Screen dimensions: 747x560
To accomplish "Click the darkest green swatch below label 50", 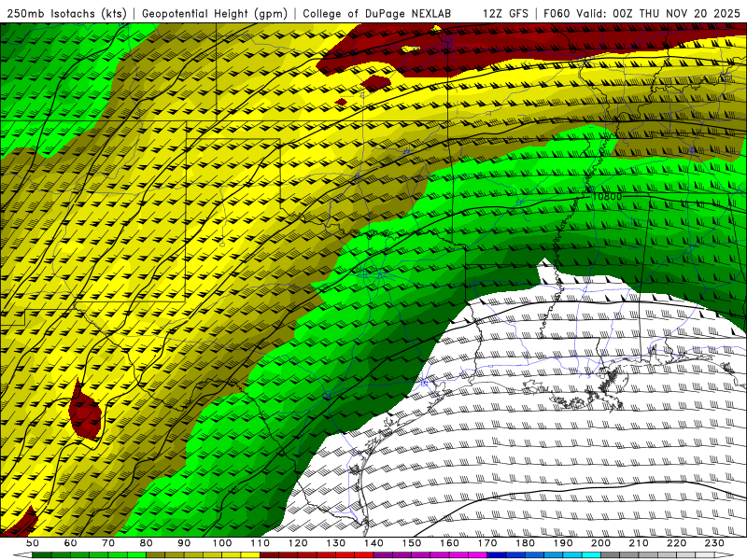I will click(41, 555).
